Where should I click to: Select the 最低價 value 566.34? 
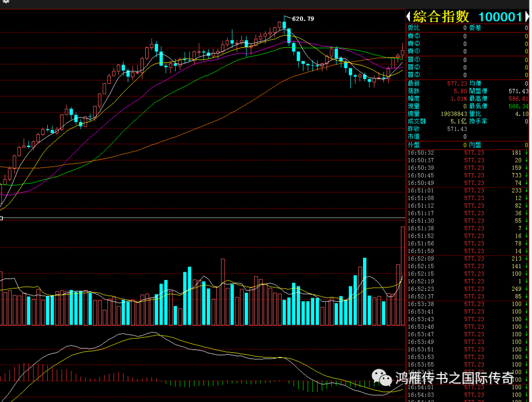coord(518,106)
